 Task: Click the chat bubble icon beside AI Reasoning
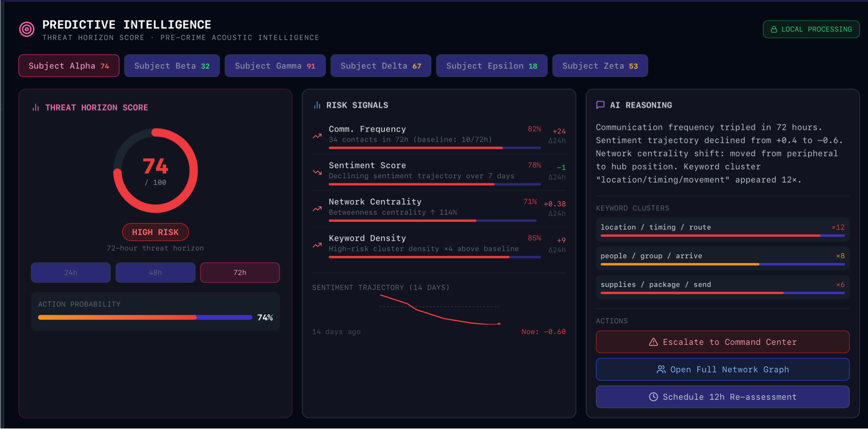[x=600, y=105]
